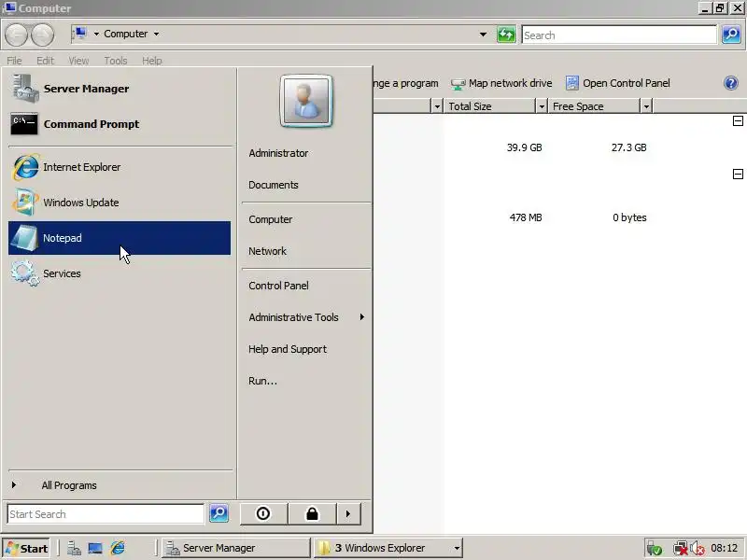
Task: Click the Start Search magnifier button
Action: pos(219,513)
